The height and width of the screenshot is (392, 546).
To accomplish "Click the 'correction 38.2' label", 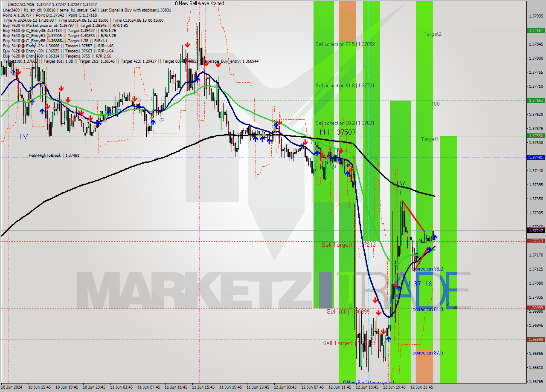I will tap(427, 269).
